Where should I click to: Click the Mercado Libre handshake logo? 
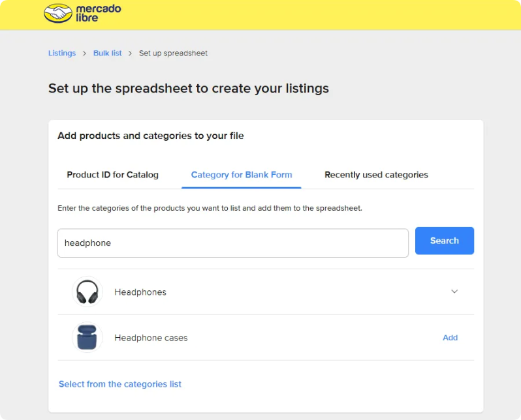[x=58, y=14]
